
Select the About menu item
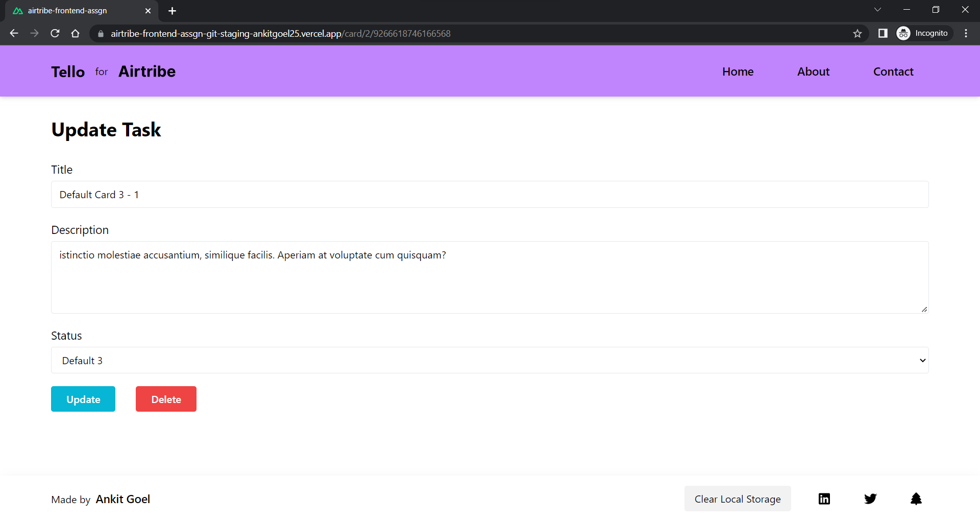(x=813, y=72)
